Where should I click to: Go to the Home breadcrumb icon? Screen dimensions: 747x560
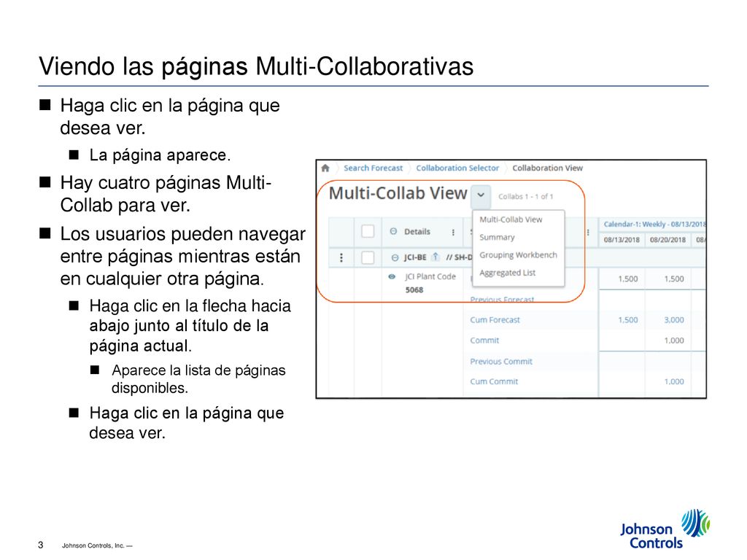click(x=325, y=168)
